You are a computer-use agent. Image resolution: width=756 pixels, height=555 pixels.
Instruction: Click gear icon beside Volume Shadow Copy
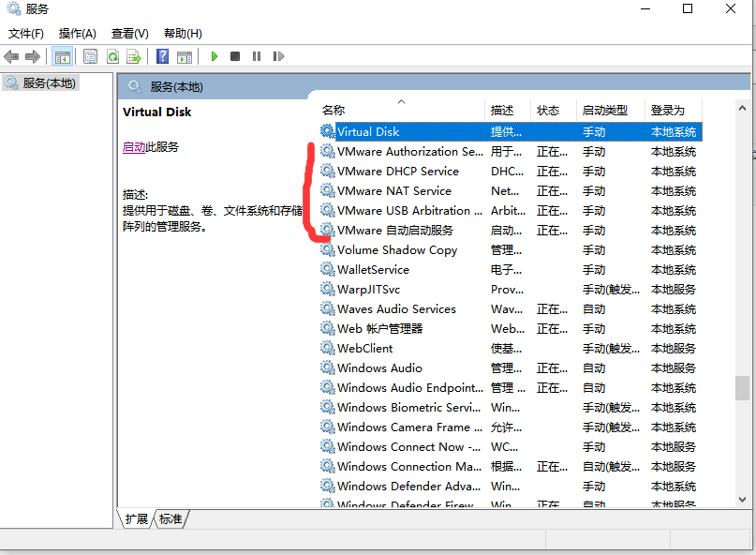pos(328,249)
